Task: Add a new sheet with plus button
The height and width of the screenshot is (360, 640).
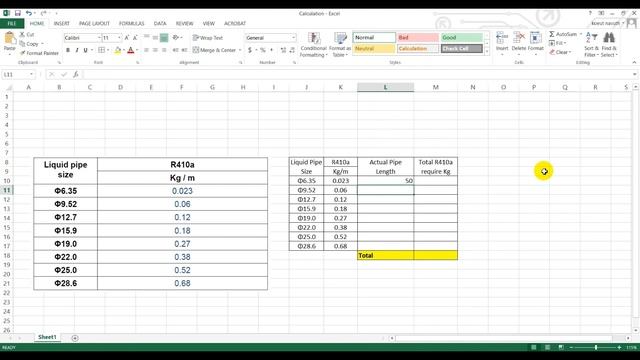Action: (x=75, y=338)
